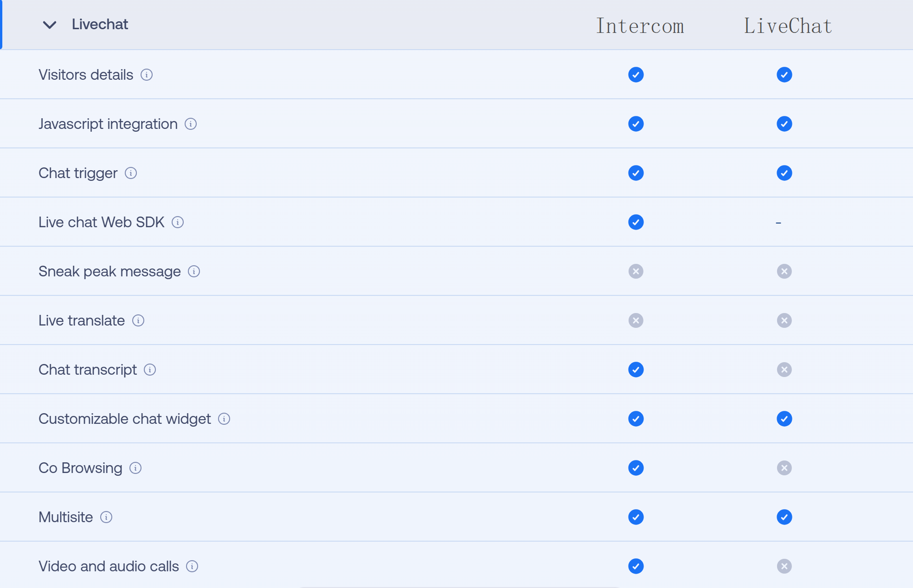Viewport: 913px width, 588px height.
Task: Select the Chat trigger feature label
Action: [78, 173]
